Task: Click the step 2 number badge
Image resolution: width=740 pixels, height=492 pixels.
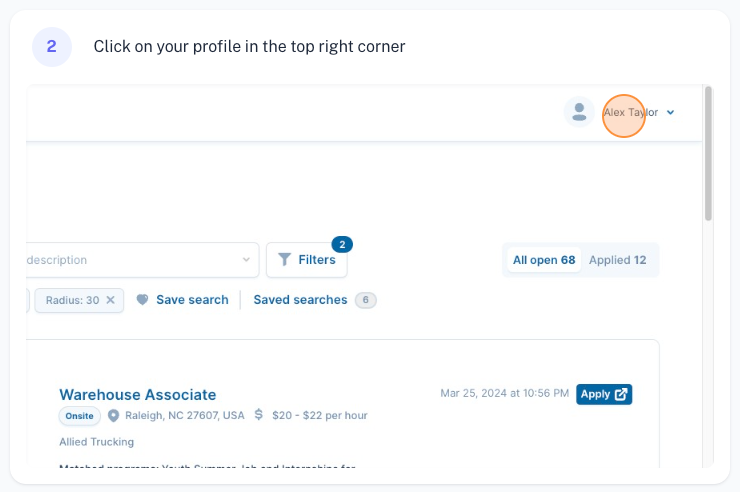Action: pyautogui.click(x=52, y=46)
